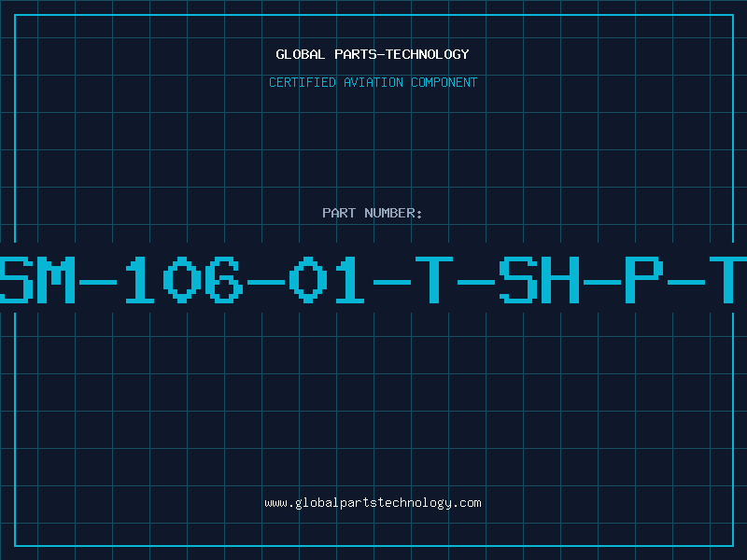The height and width of the screenshot is (560, 747).
Task: Open the www.globalpartstechnology.com website link
Action: 373,503
